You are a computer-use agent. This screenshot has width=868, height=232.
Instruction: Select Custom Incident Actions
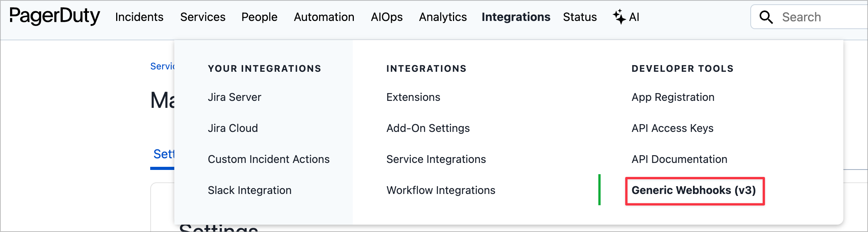[x=269, y=159]
